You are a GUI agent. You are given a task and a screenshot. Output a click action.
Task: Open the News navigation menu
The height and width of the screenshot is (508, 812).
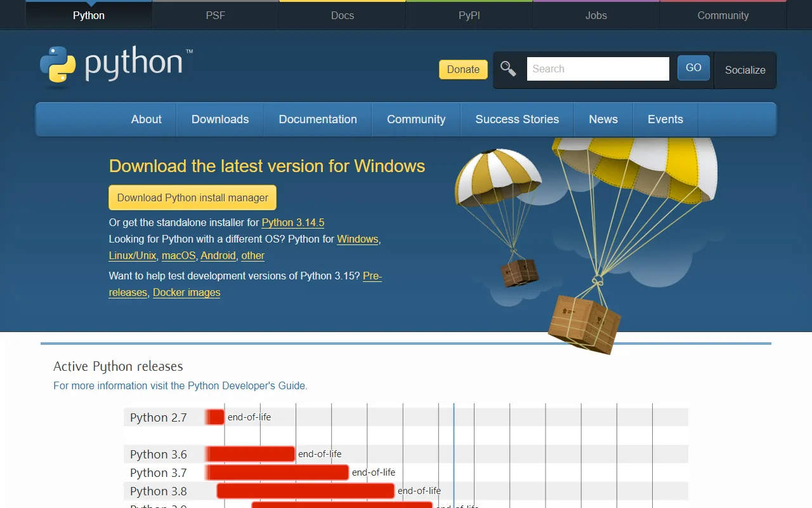[x=603, y=119]
